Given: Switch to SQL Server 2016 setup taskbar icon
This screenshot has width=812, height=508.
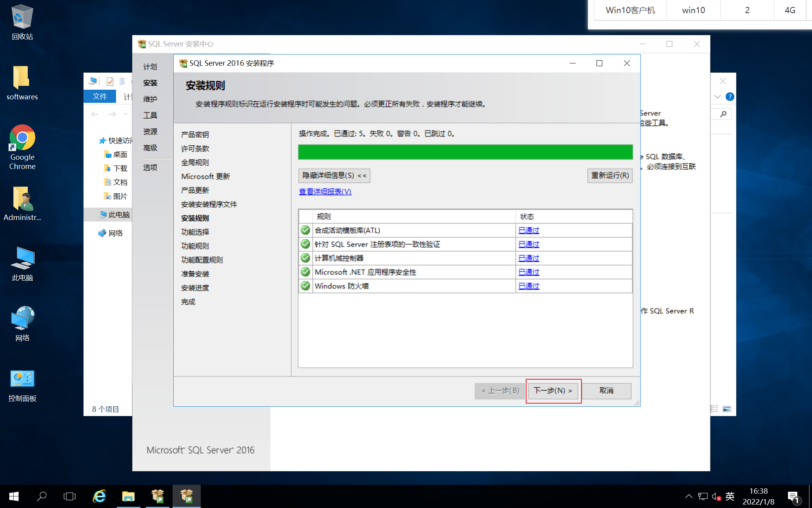Looking at the screenshot, I should pyautogui.click(x=186, y=496).
